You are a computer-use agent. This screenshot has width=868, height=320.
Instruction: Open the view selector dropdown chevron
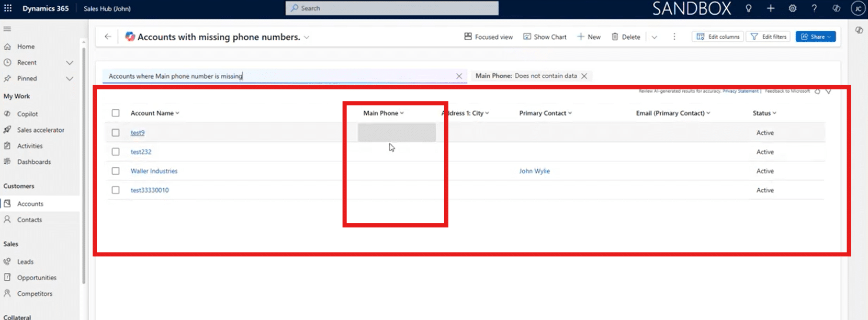[x=307, y=37]
